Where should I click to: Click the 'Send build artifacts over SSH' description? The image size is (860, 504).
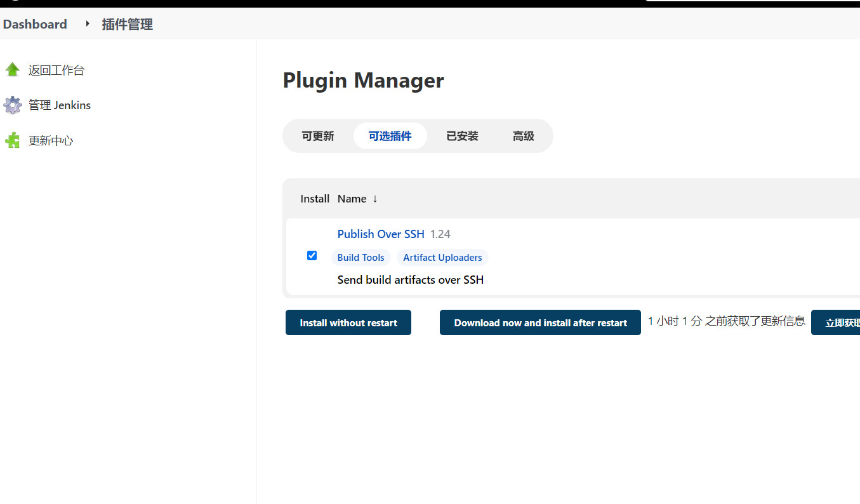(411, 280)
